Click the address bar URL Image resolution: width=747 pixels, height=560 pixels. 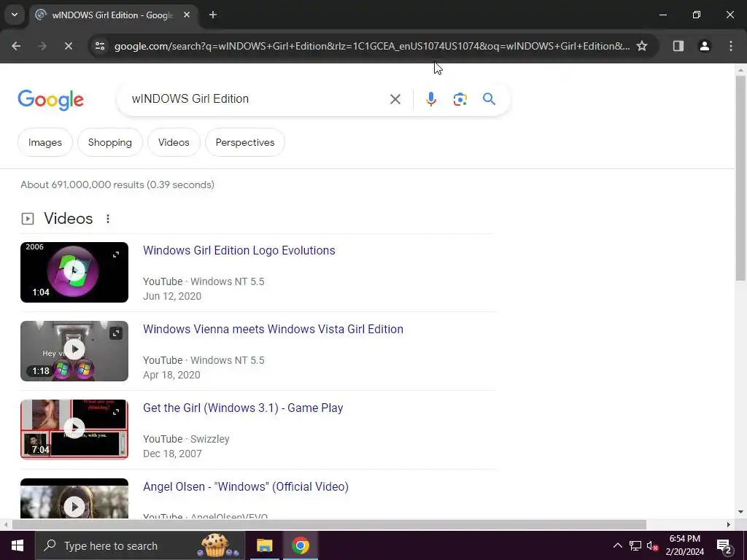point(372,46)
